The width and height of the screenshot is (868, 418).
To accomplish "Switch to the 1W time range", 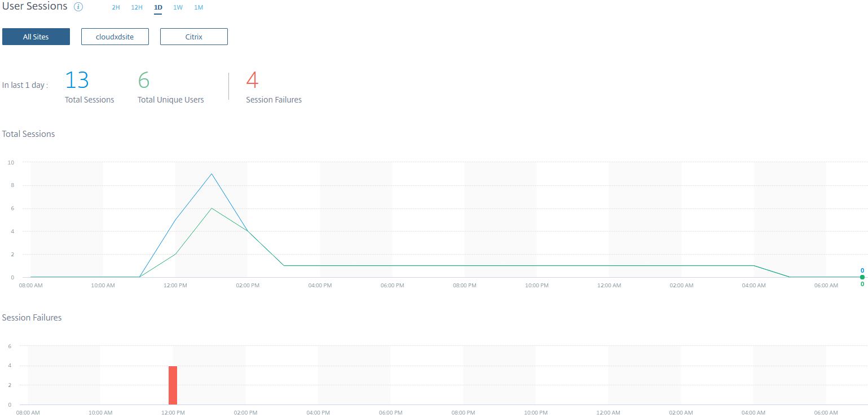I will pos(178,8).
